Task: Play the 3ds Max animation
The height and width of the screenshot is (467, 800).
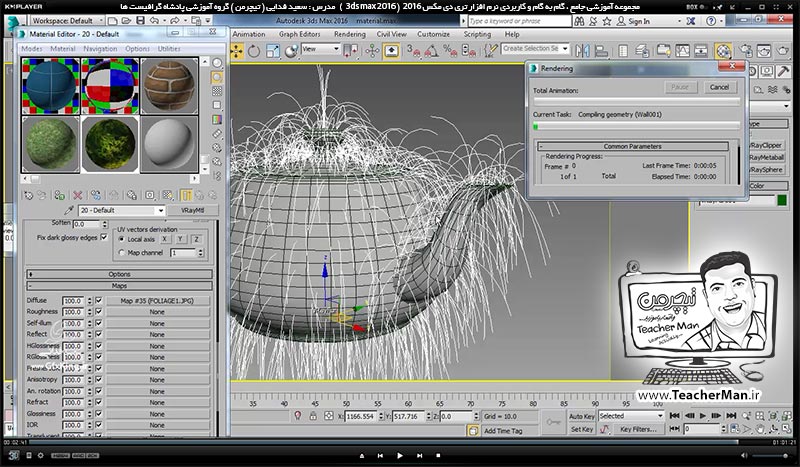Action: [703, 415]
